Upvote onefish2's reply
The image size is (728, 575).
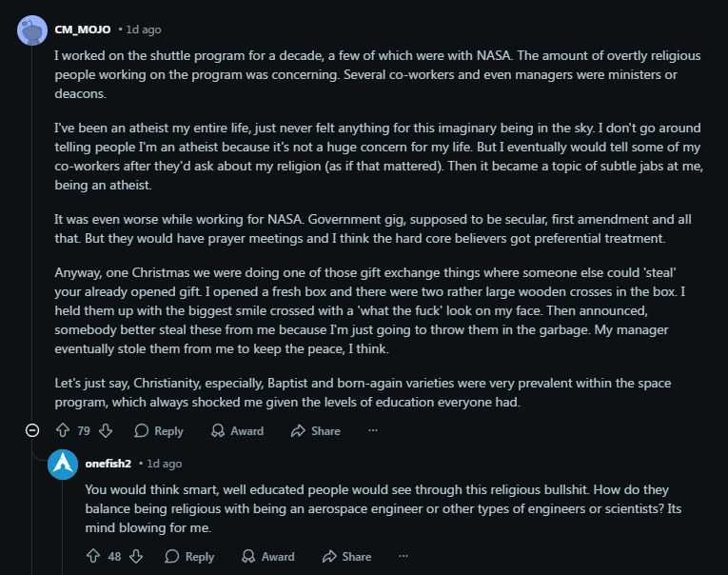click(x=93, y=556)
